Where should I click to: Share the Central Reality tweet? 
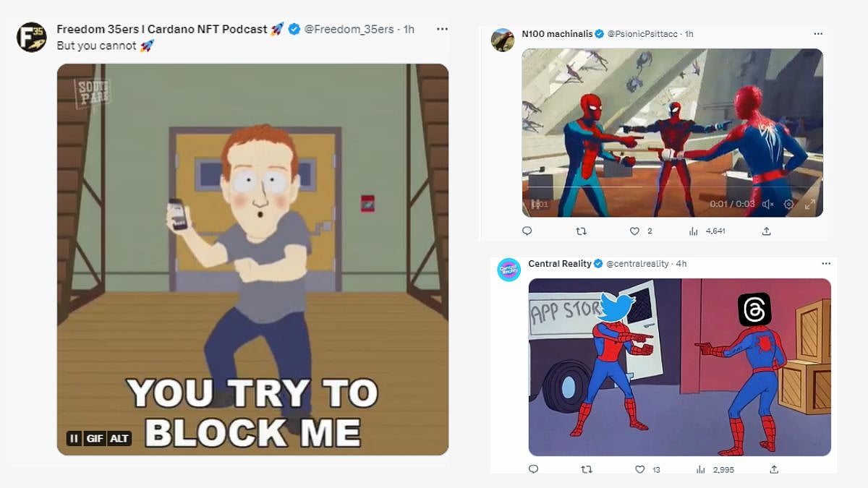coord(773,469)
